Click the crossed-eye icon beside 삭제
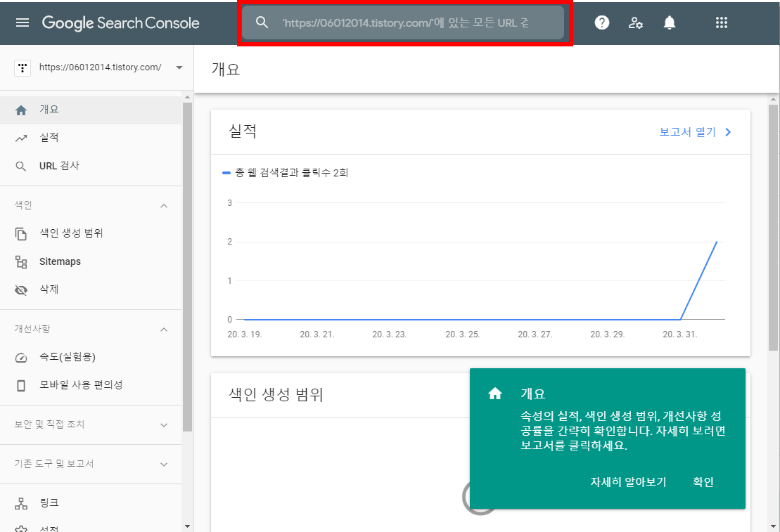 tap(21, 290)
